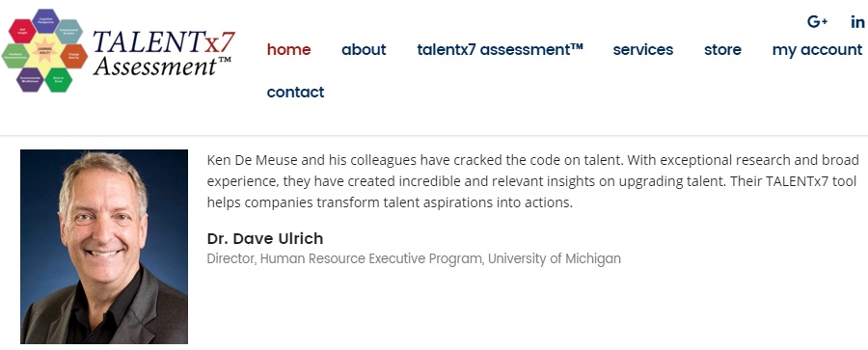Screen dimensions: 868x350
Task: Click the Learning Agility star center
Action: pos(44,51)
